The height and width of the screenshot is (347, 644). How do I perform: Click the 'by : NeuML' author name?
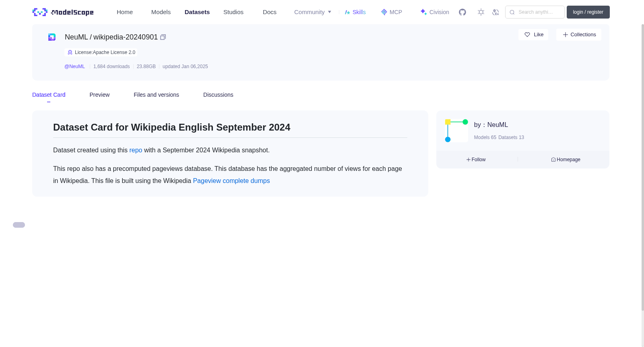pos(491,125)
